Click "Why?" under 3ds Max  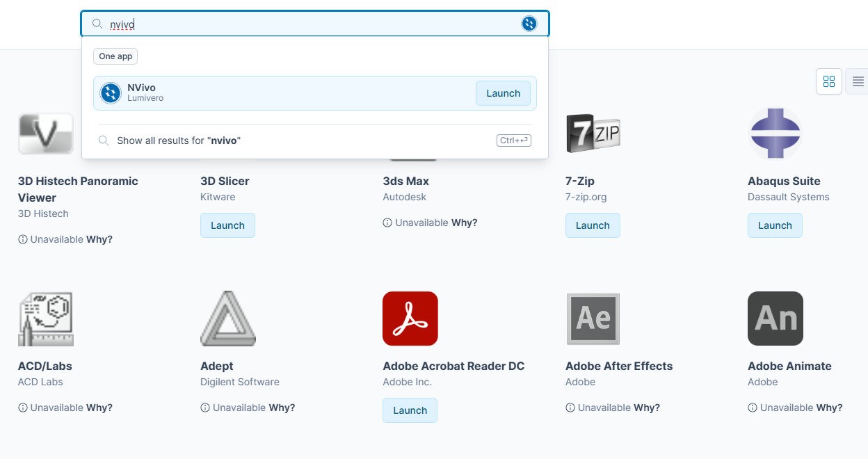pos(464,223)
